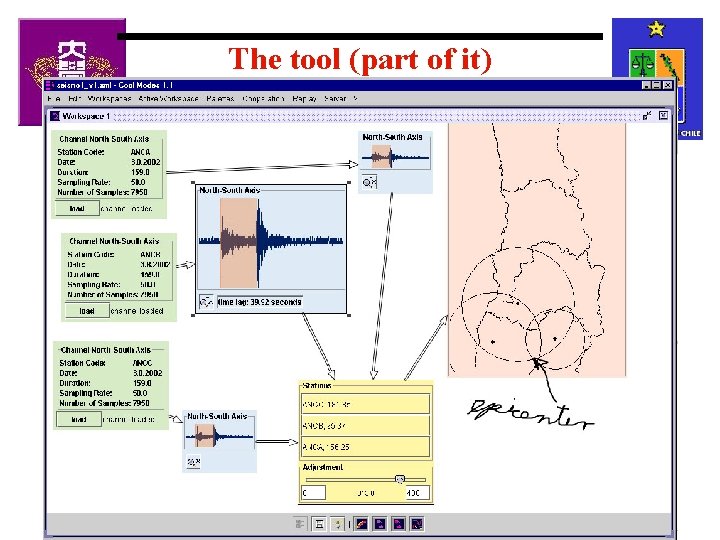
Task: Click the time lag 39.92 seconds field
Action: pos(260,302)
